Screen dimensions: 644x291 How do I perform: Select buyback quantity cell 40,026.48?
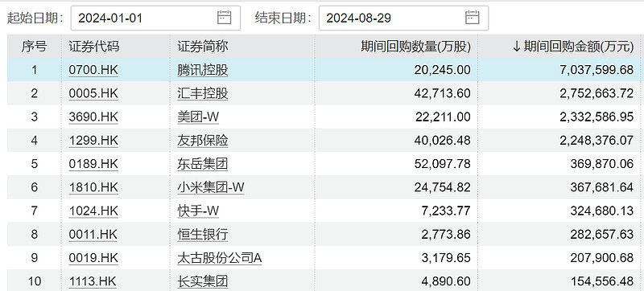[442, 141]
